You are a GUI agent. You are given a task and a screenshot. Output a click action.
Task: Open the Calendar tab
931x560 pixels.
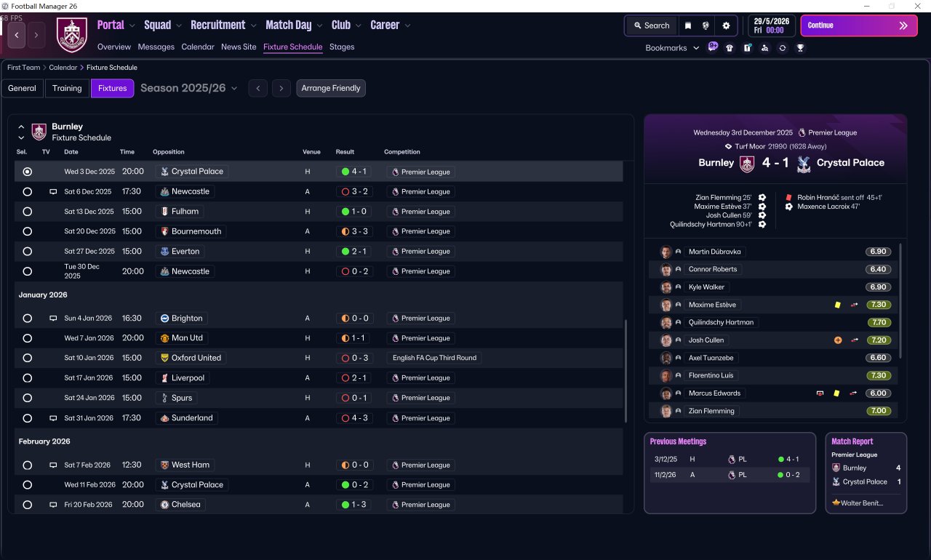click(198, 47)
